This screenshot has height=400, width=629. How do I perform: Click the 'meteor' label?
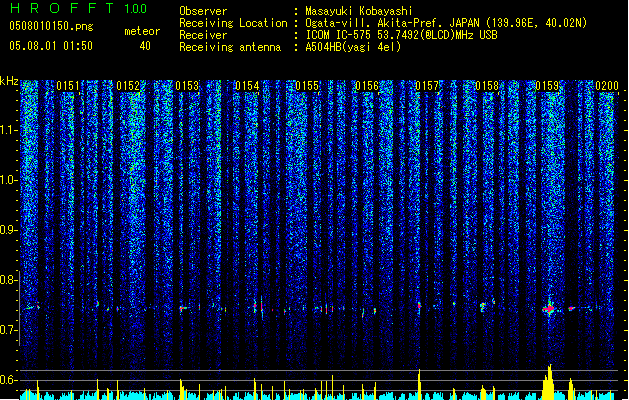tap(142, 31)
